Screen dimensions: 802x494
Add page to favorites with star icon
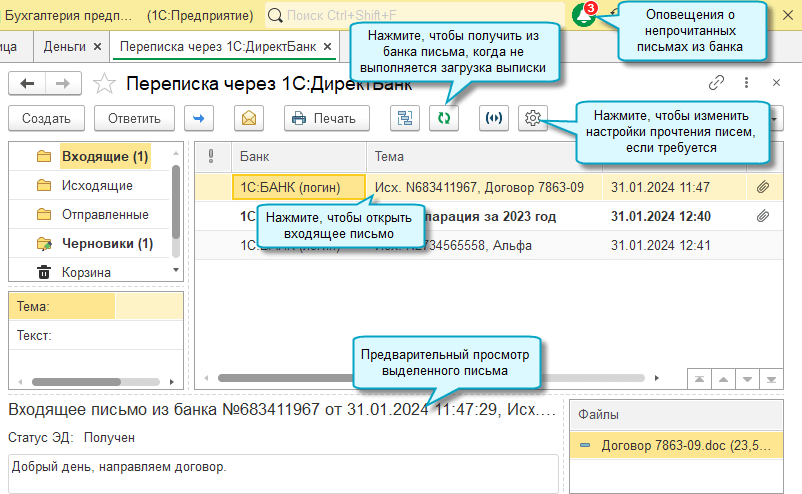tap(104, 83)
